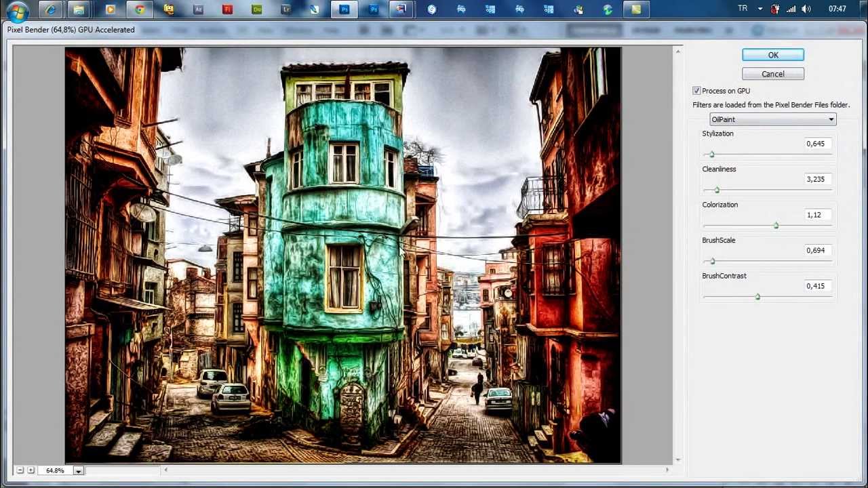
Task: Open the orange media player taskbar icon
Action: pyautogui.click(x=110, y=9)
